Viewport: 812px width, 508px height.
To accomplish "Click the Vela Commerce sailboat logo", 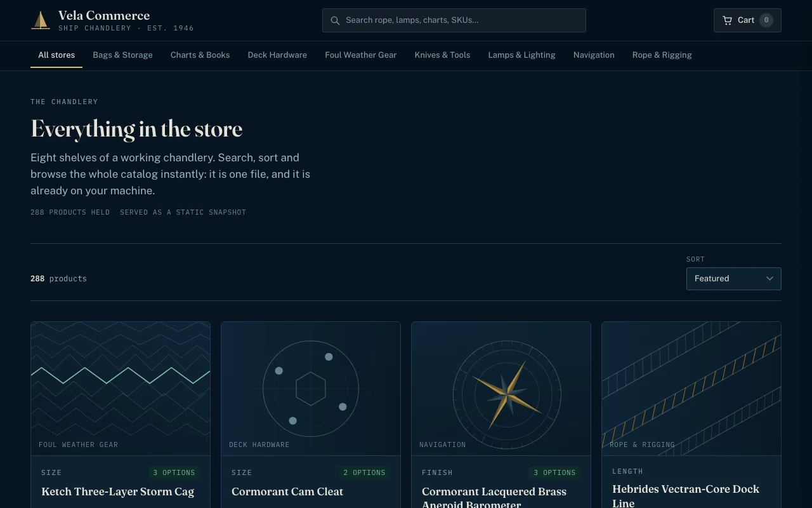I will coord(41,20).
